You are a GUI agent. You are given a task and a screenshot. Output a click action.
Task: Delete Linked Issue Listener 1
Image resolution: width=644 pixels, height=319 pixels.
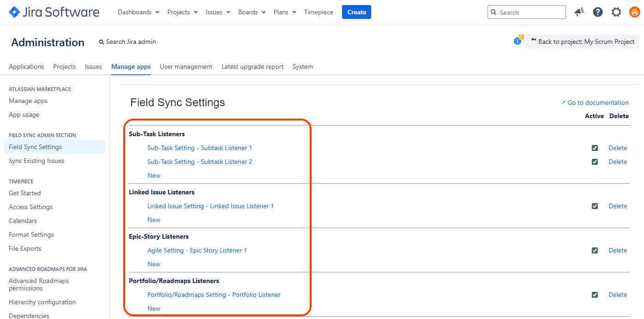tap(618, 206)
